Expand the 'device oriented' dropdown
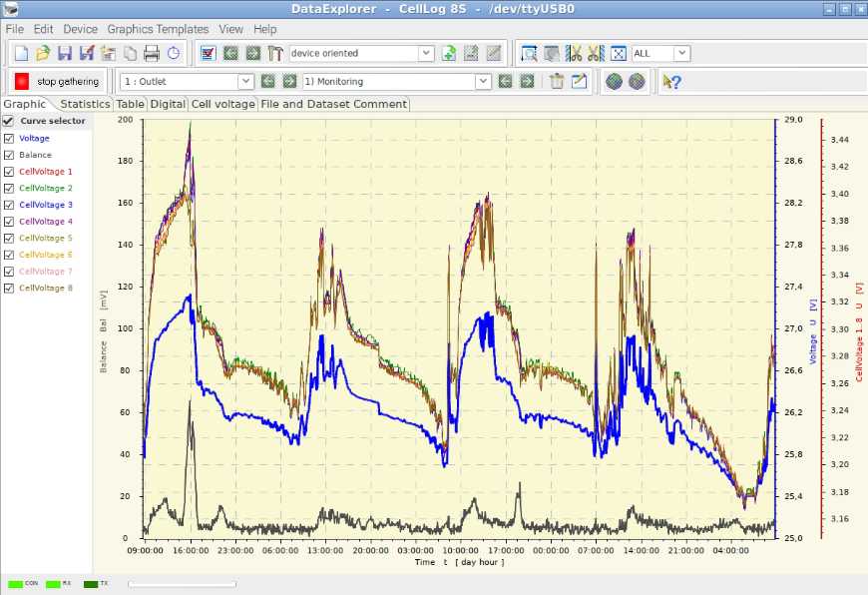Viewport: 868px width, 595px height. point(426,53)
